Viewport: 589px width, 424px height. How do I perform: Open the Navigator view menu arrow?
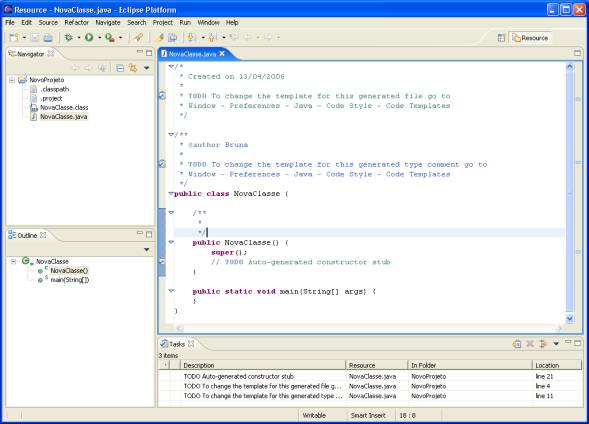(146, 68)
